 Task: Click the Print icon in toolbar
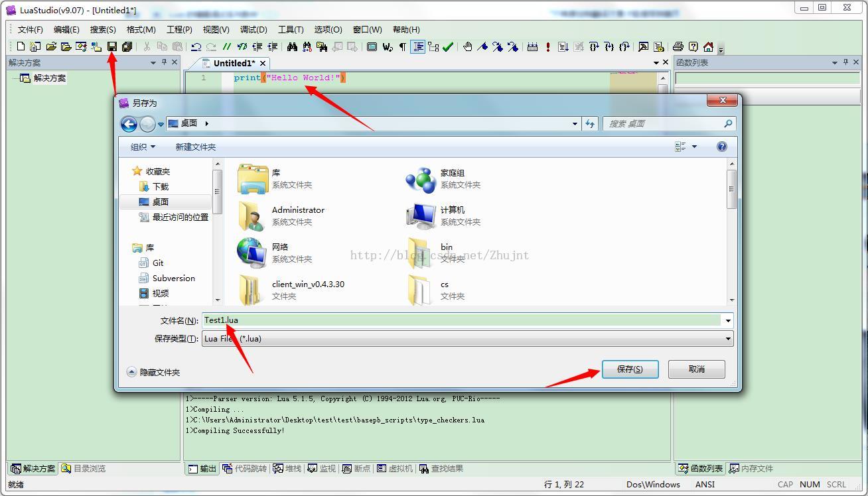[x=678, y=46]
